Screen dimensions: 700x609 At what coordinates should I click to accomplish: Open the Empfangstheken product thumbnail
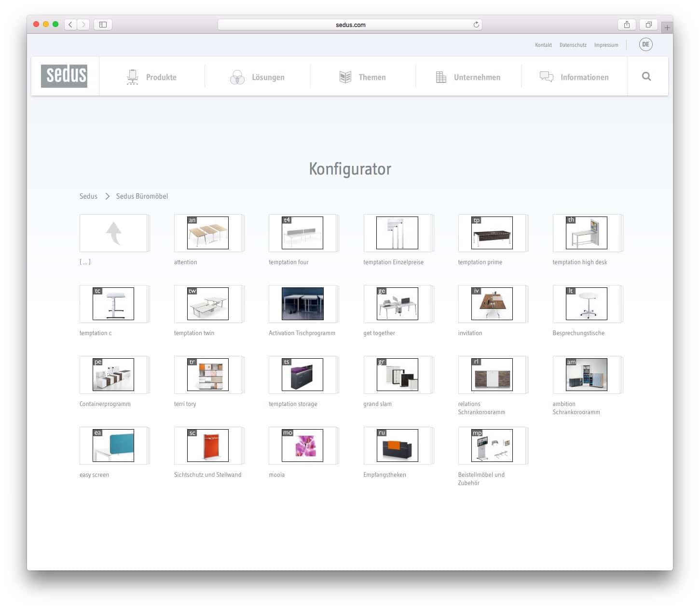397,446
